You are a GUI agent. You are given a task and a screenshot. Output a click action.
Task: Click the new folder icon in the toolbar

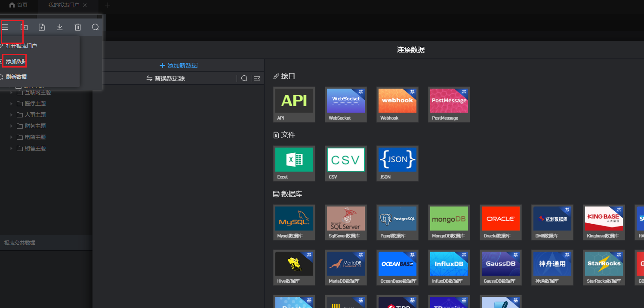pos(24,27)
